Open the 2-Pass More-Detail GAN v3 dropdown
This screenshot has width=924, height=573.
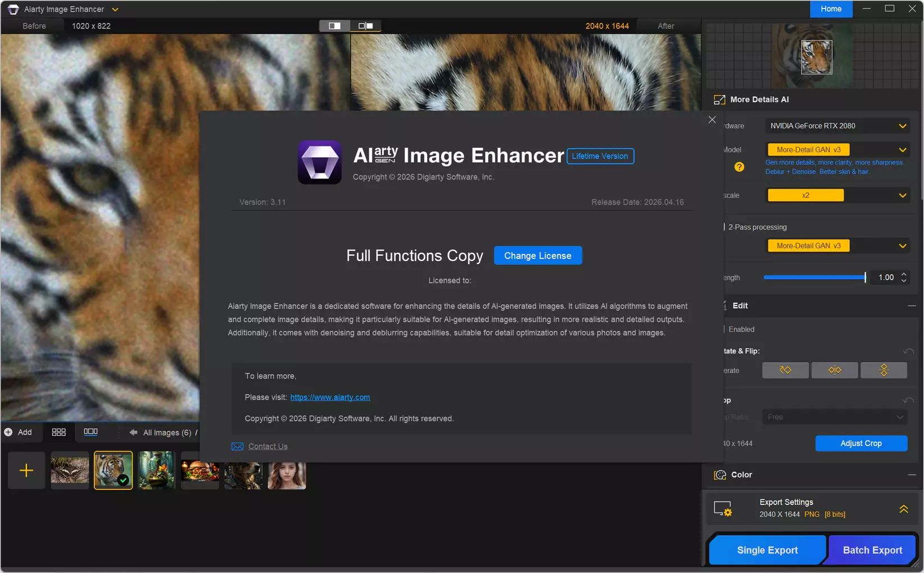click(x=837, y=246)
